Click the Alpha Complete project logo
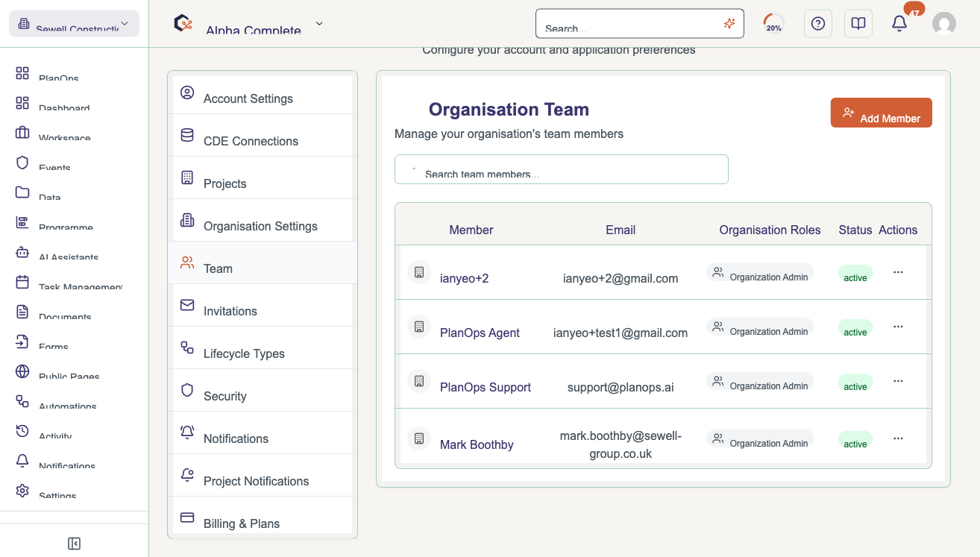The width and height of the screenshot is (980, 557). [183, 24]
